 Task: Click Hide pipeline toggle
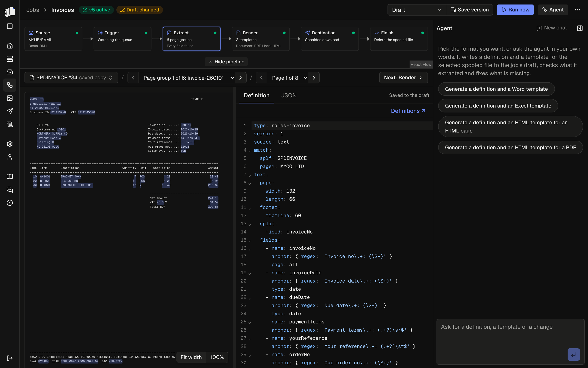pyautogui.click(x=226, y=62)
